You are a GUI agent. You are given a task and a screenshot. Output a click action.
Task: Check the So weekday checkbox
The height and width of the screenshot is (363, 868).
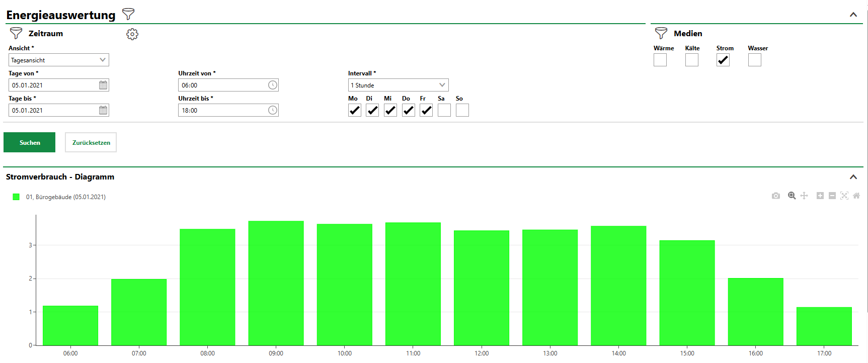[462, 110]
